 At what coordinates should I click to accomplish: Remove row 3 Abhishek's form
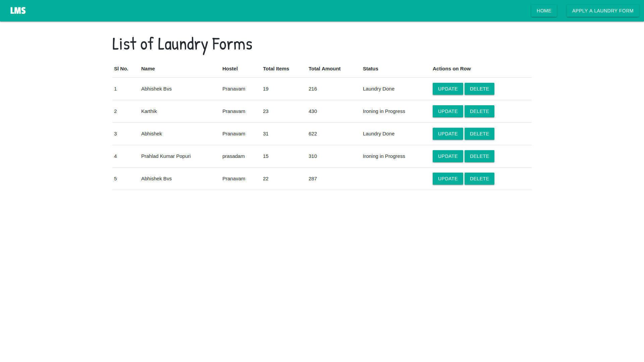479,134
